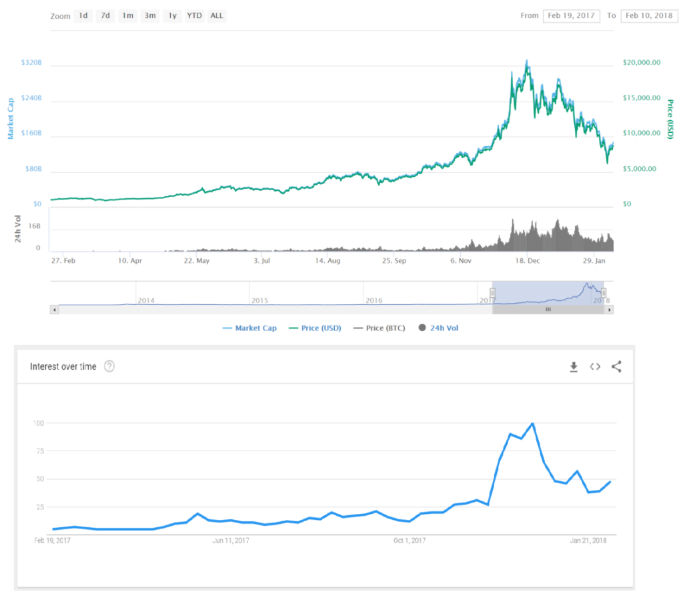Toggle the 24h Vol series
The image size is (683, 616).
point(438,328)
